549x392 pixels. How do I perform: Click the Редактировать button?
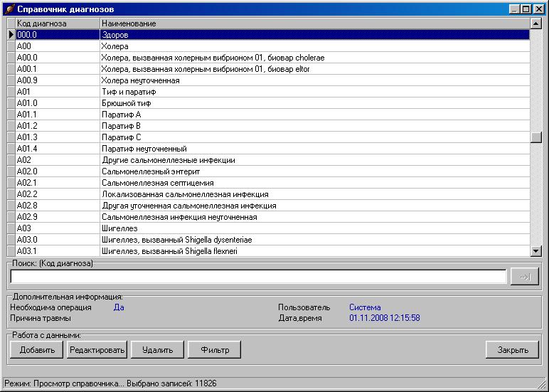(97, 349)
